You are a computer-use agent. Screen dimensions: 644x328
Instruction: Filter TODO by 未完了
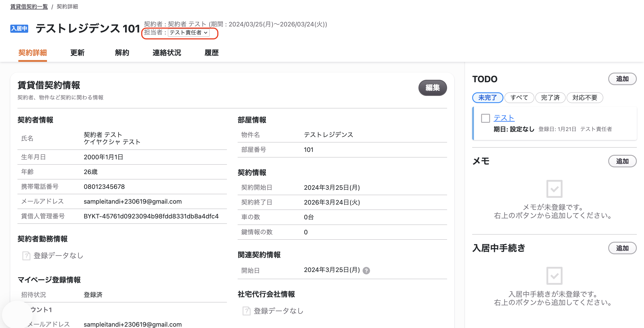pyautogui.click(x=488, y=98)
